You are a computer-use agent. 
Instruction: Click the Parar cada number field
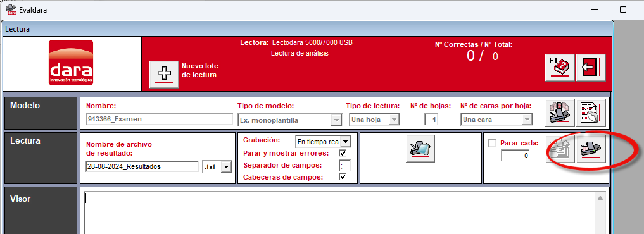[x=515, y=156]
